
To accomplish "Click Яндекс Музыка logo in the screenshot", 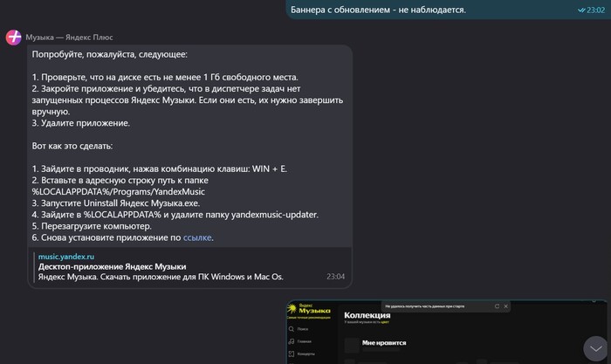I will [308, 311].
